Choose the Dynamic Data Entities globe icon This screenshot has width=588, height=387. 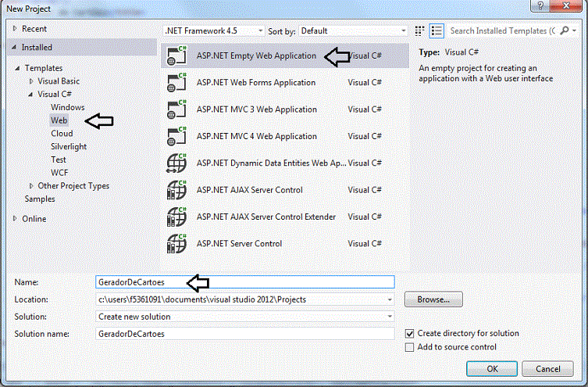coord(176,163)
